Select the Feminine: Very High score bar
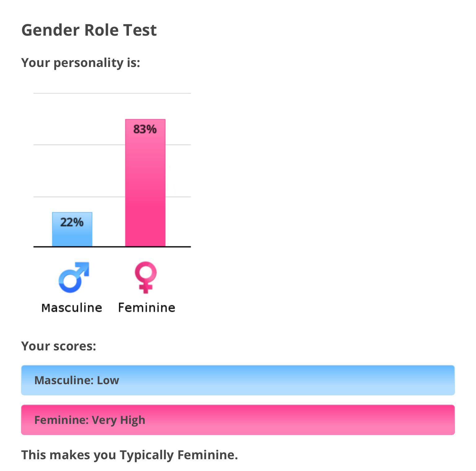The width and height of the screenshot is (476, 471). [x=279, y=420]
